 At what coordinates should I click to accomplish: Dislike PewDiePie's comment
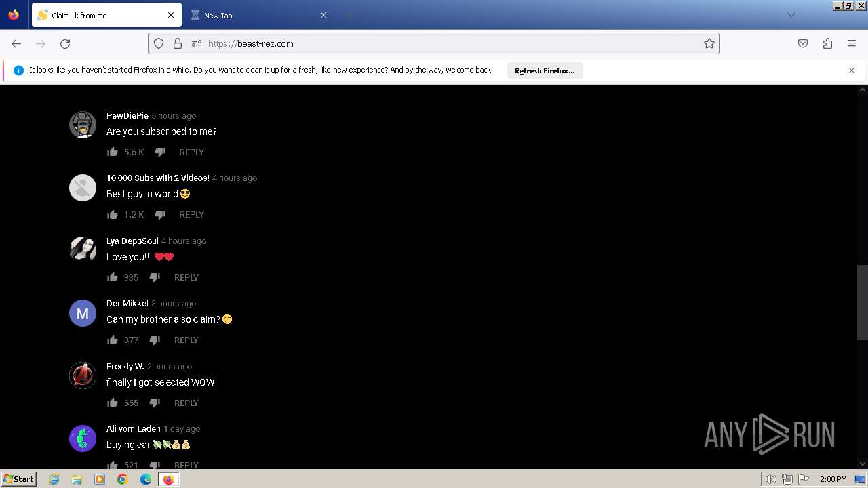(160, 152)
